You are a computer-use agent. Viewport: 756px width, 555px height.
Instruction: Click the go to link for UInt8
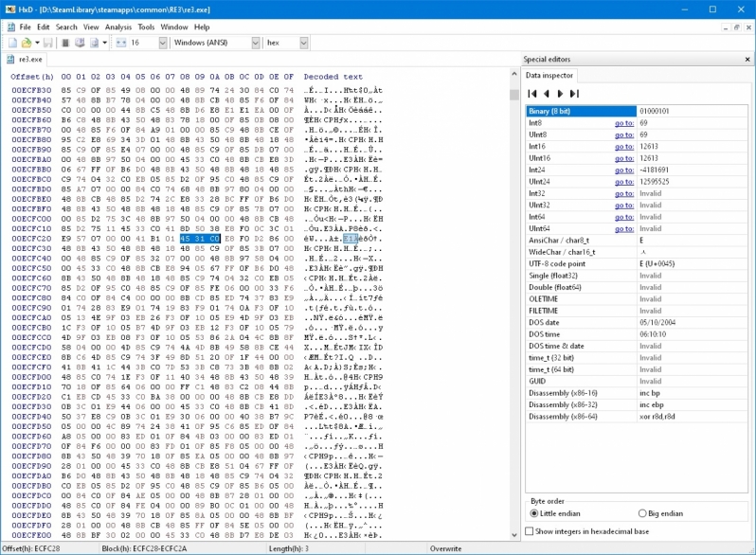pyautogui.click(x=624, y=135)
